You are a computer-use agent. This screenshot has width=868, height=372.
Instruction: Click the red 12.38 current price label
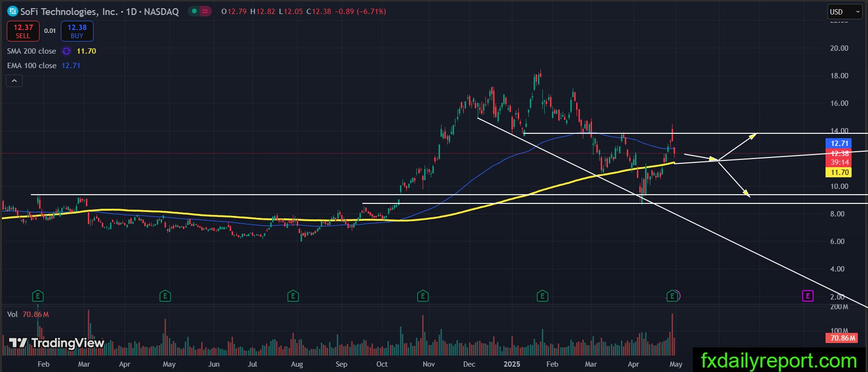coord(840,153)
